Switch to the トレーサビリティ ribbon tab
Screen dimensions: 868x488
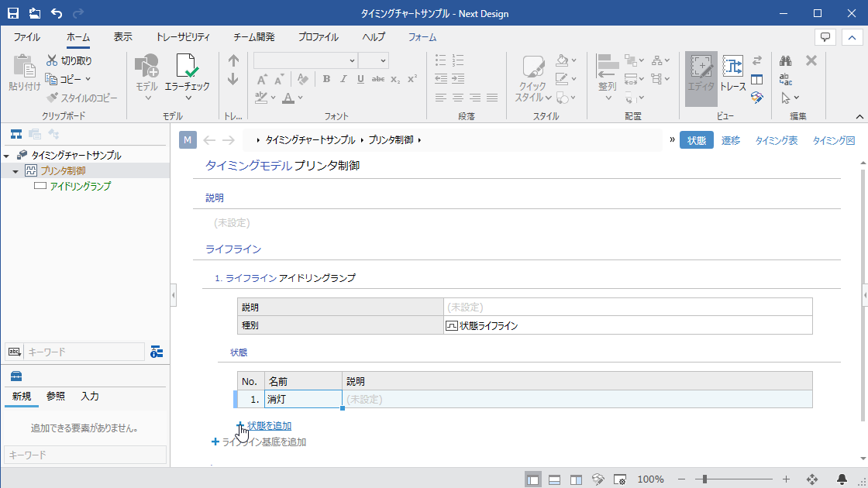tap(183, 37)
